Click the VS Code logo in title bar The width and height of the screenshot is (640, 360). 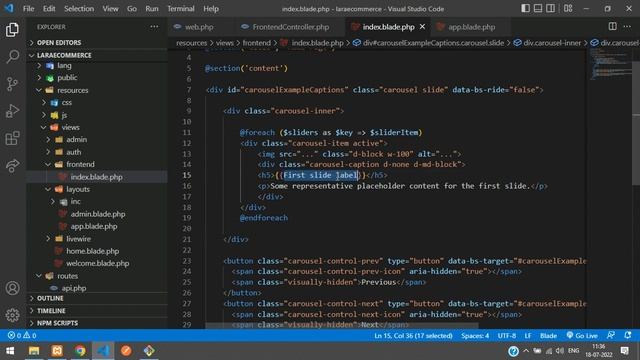click(x=9, y=8)
